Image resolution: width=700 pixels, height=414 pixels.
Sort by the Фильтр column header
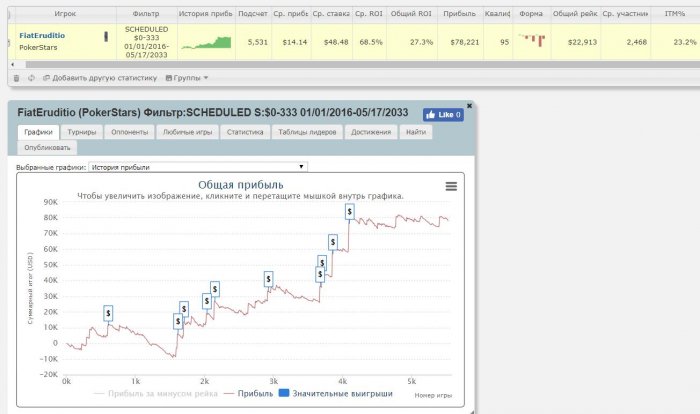click(x=146, y=14)
